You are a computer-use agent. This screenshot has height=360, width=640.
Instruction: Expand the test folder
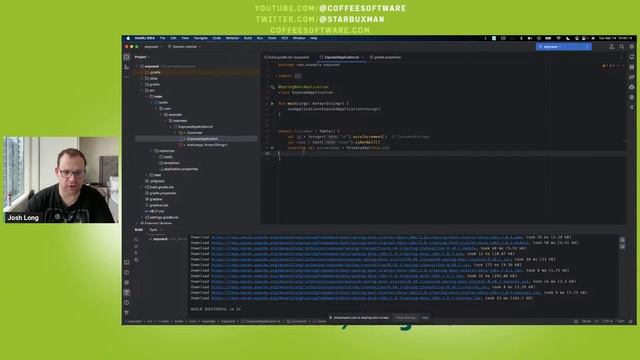(147, 175)
